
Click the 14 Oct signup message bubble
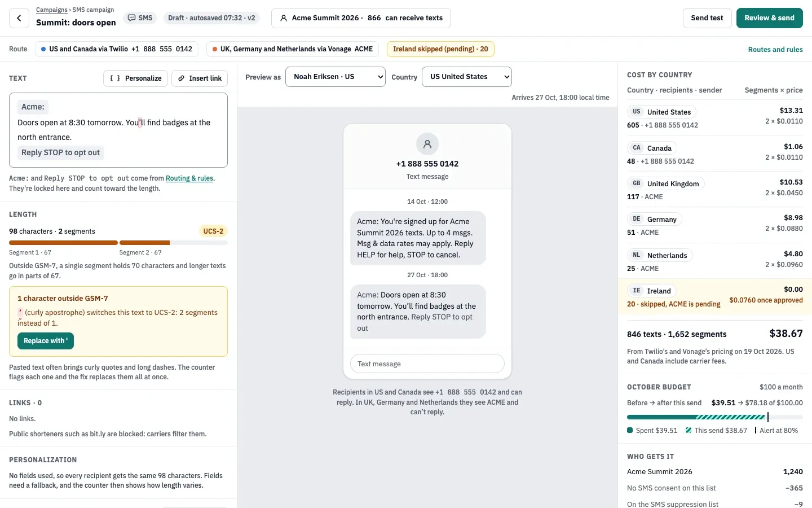point(418,238)
